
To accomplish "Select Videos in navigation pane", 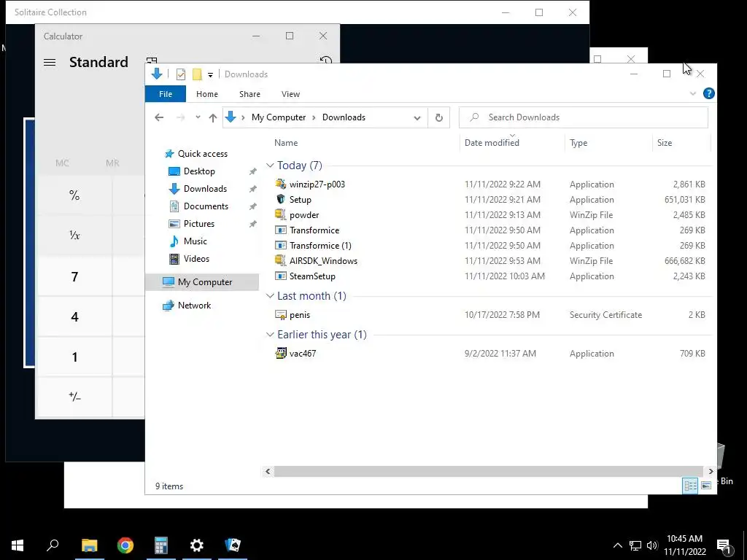I will tap(196, 259).
